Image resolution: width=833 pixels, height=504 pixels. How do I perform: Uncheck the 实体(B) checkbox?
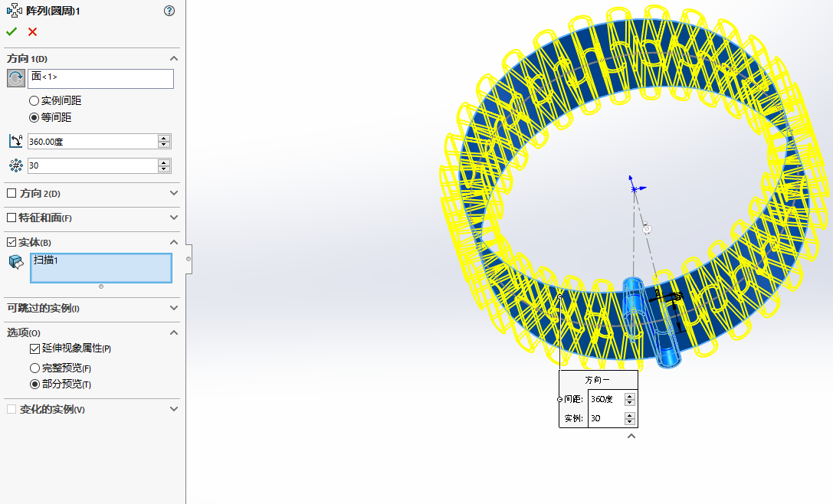(x=11, y=242)
